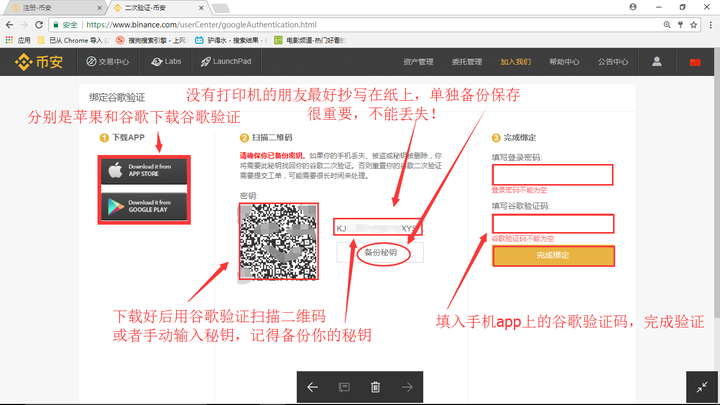Click the QR code image for the secret key
Image resolution: width=720 pixels, height=405 pixels.
[x=279, y=241]
